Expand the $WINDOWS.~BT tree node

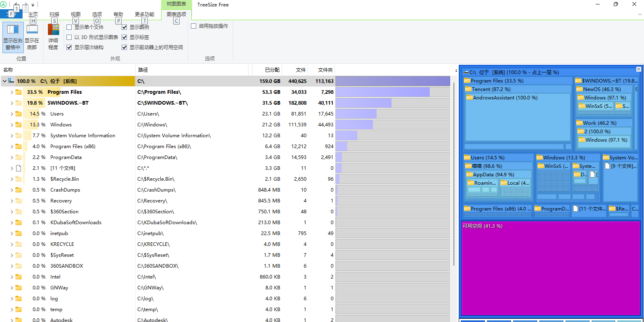click(12, 103)
